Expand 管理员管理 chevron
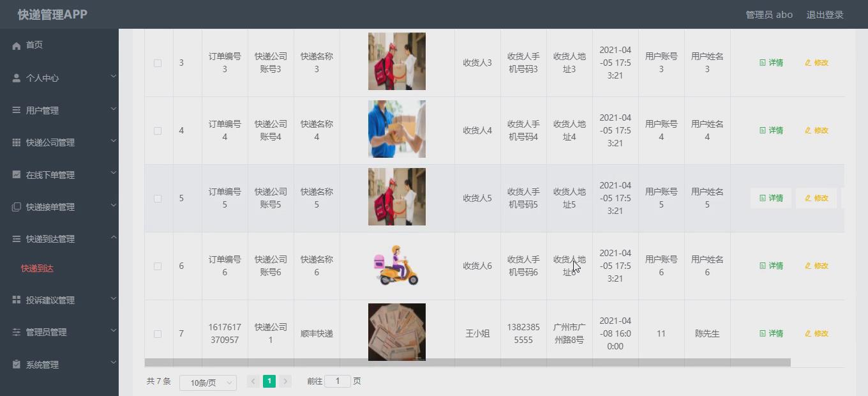Image resolution: width=868 pixels, height=396 pixels. click(114, 331)
